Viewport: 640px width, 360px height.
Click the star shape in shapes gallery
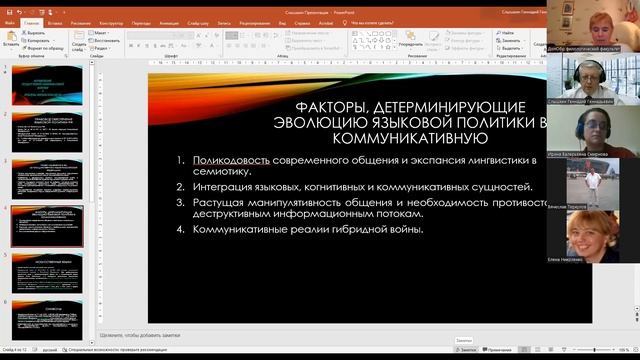(388, 47)
